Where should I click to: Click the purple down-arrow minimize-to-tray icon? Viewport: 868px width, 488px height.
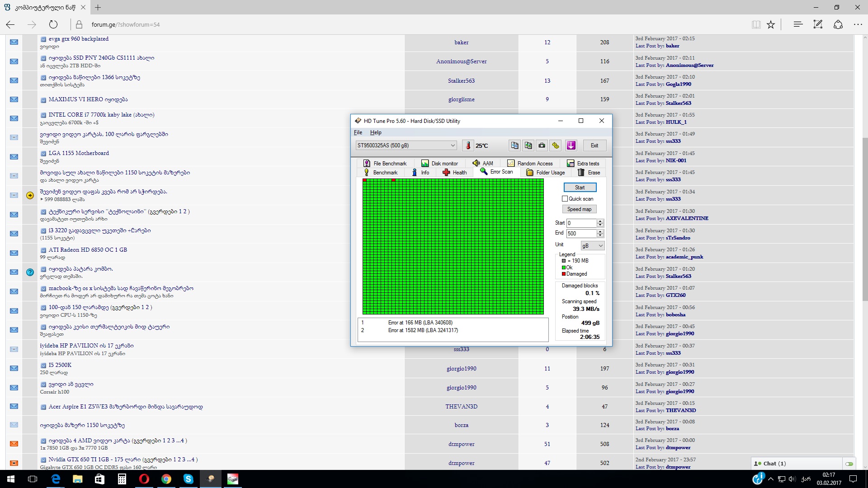(571, 145)
